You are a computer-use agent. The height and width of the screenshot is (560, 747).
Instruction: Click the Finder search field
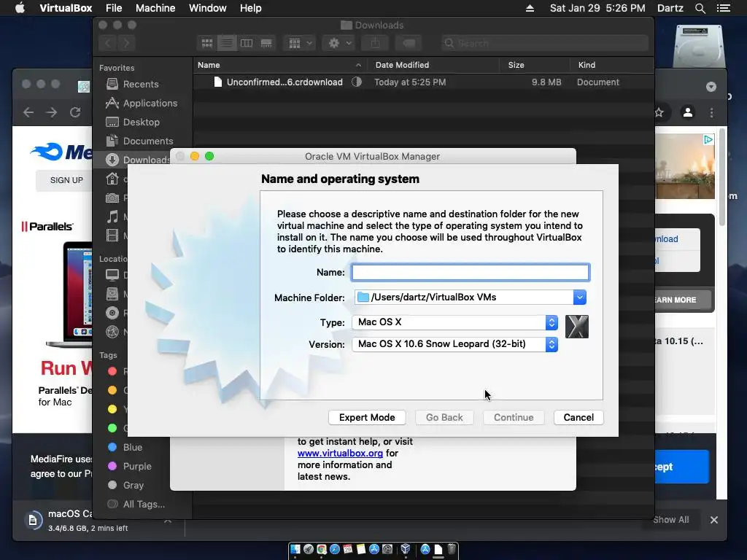pyautogui.click(x=544, y=43)
